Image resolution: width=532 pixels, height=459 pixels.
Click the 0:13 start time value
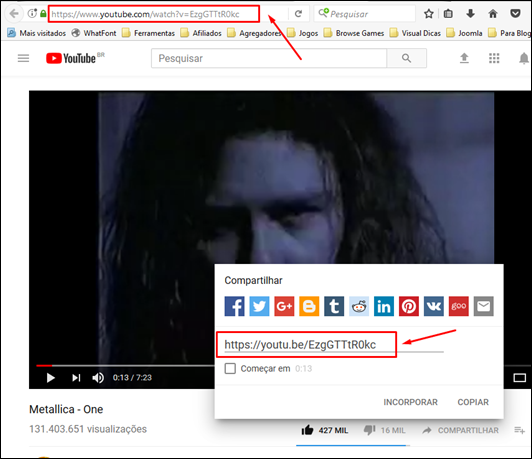point(303,368)
